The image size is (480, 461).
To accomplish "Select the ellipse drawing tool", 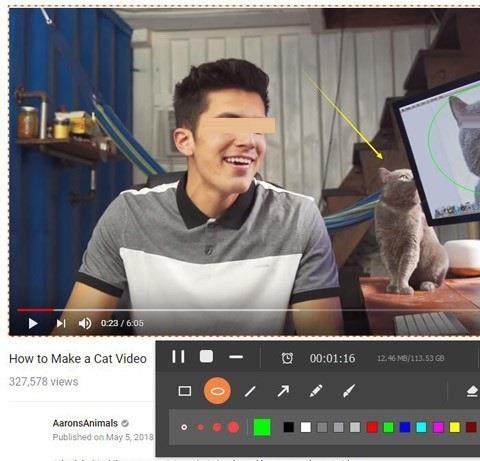I will tap(217, 391).
